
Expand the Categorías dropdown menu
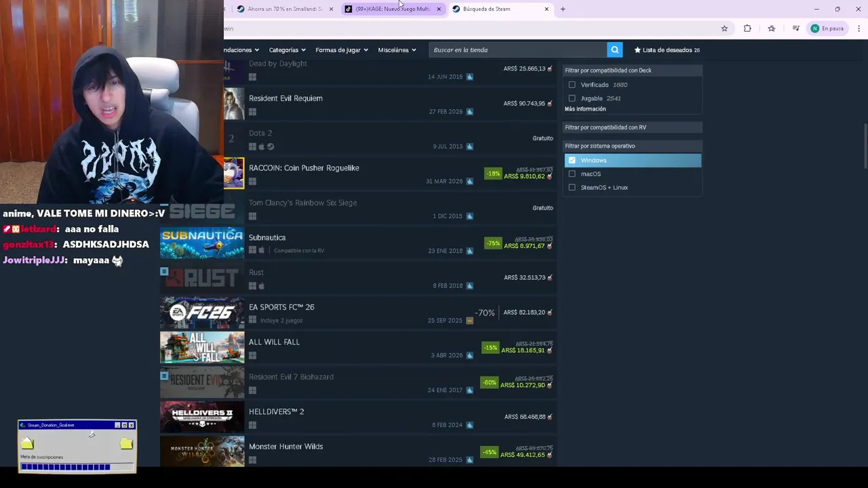pos(287,49)
